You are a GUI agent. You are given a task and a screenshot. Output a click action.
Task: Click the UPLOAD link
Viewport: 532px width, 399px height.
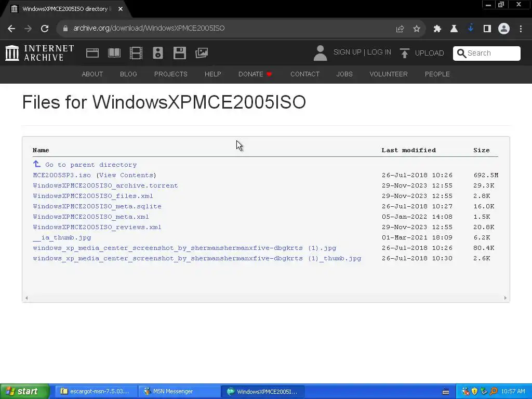(x=429, y=54)
